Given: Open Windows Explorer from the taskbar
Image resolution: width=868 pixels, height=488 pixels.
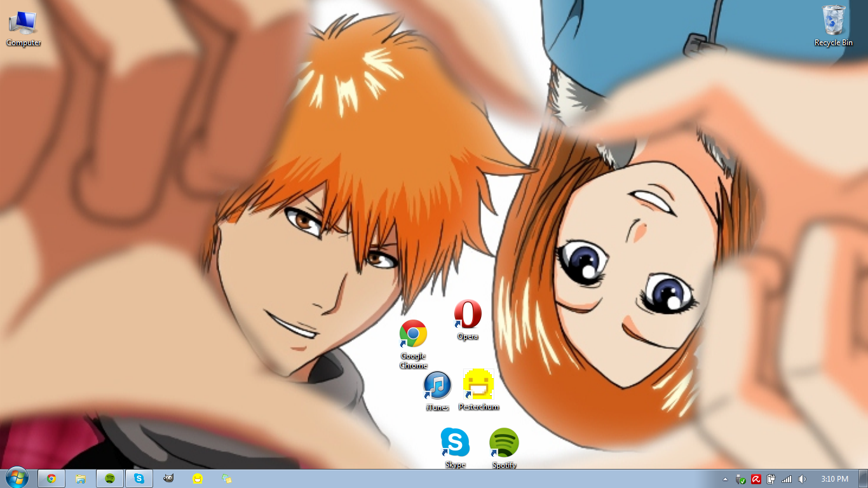Looking at the screenshot, I should [x=81, y=478].
